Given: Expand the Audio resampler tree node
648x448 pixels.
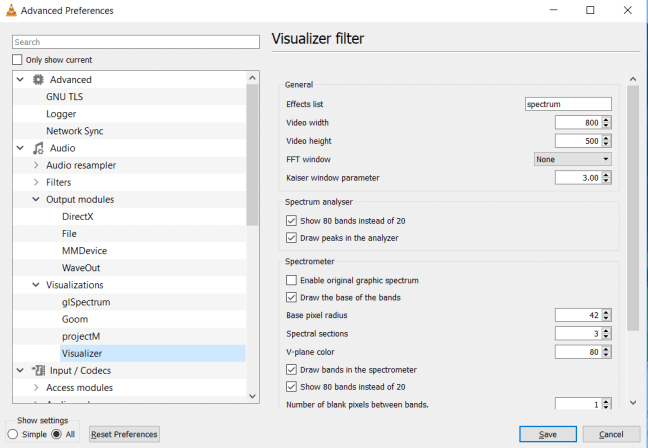Looking at the screenshot, I should [36, 165].
